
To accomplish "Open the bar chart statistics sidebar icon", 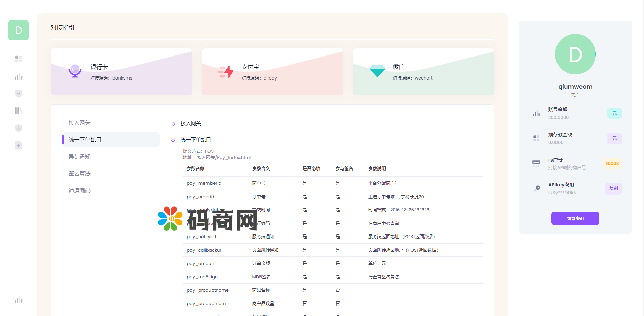I will tap(19, 77).
